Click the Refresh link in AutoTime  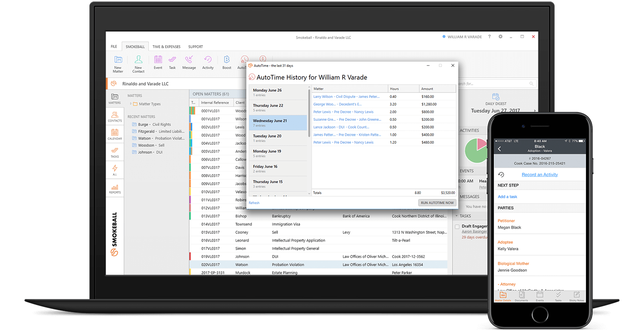coord(254,203)
